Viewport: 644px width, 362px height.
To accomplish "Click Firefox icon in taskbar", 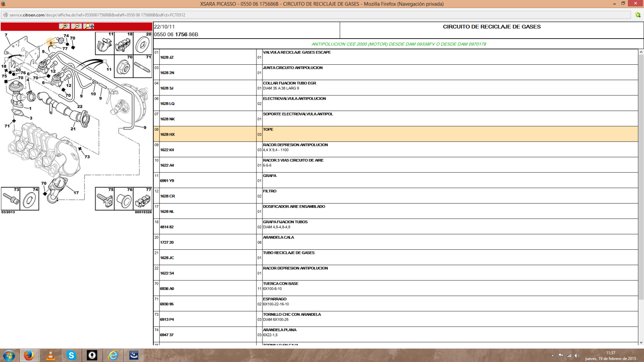I will tap(29, 356).
